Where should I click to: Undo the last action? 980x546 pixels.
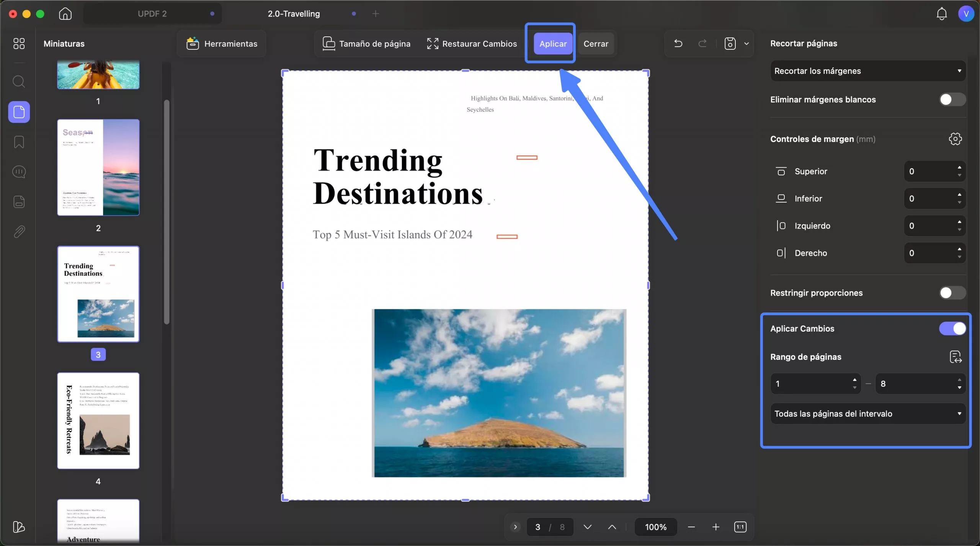(678, 43)
